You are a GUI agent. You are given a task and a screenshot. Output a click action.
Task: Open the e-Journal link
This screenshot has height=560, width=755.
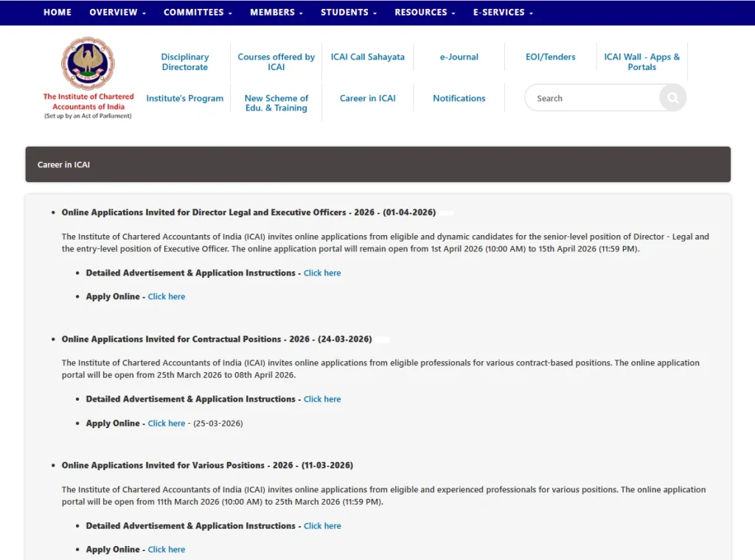(459, 57)
